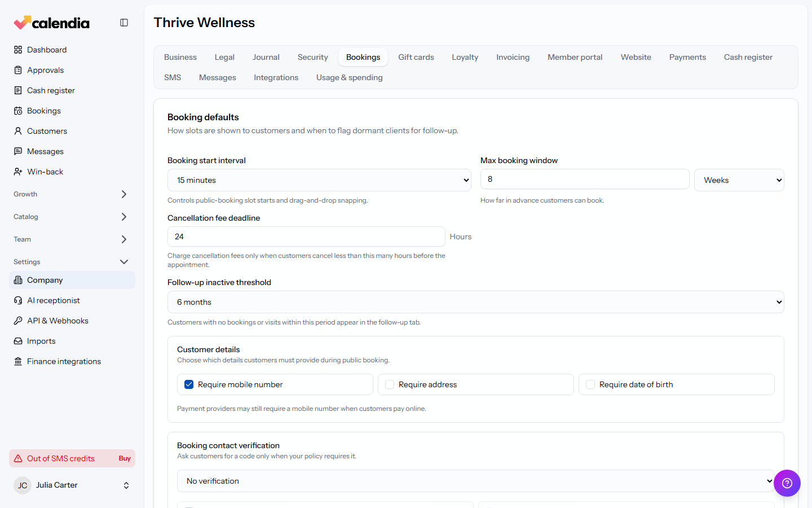Expand the Catalog section
The width and height of the screenshot is (812, 508).
(72, 217)
